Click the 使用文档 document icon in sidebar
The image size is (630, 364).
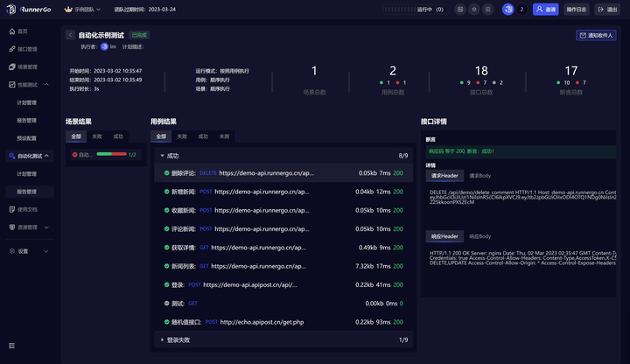coord(12,209)
